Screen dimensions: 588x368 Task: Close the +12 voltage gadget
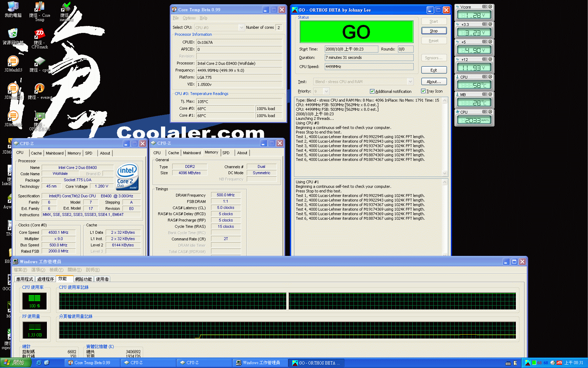(x=490, y=59)
